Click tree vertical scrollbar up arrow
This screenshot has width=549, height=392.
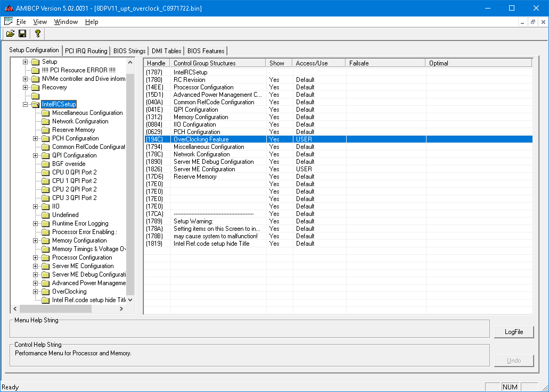point(130,62)
